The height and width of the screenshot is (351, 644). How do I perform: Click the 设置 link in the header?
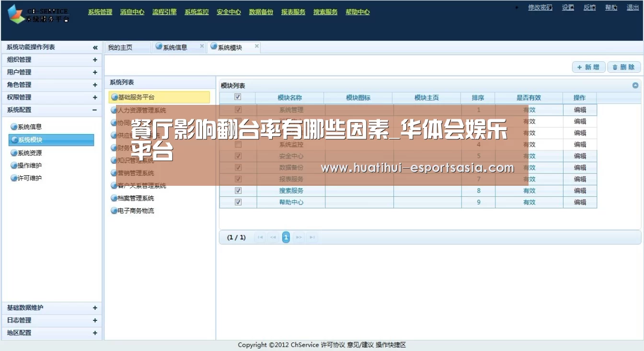(568, 7)
